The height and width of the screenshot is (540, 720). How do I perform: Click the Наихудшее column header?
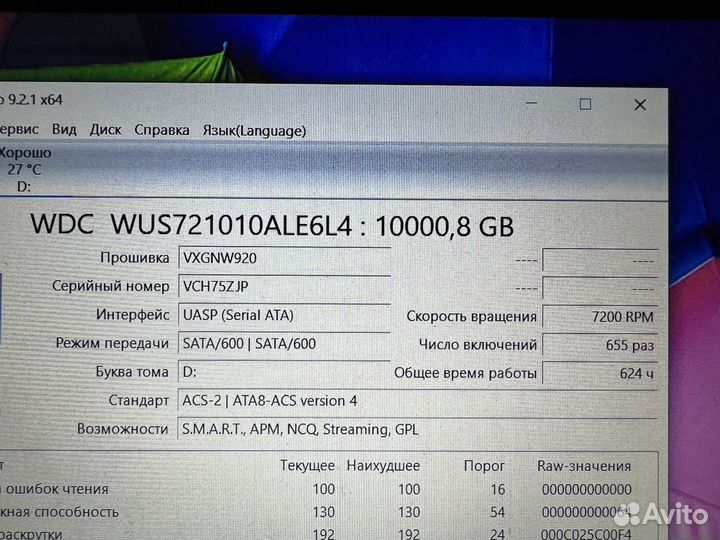click(383, 466)
